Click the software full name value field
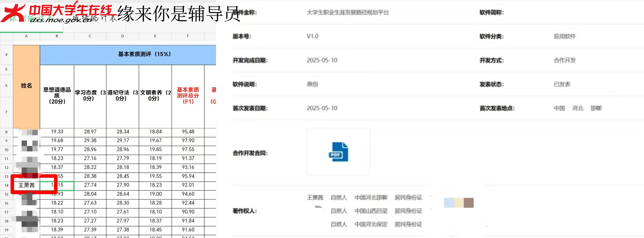The image size is (644, 238). (x=348, y=12)
